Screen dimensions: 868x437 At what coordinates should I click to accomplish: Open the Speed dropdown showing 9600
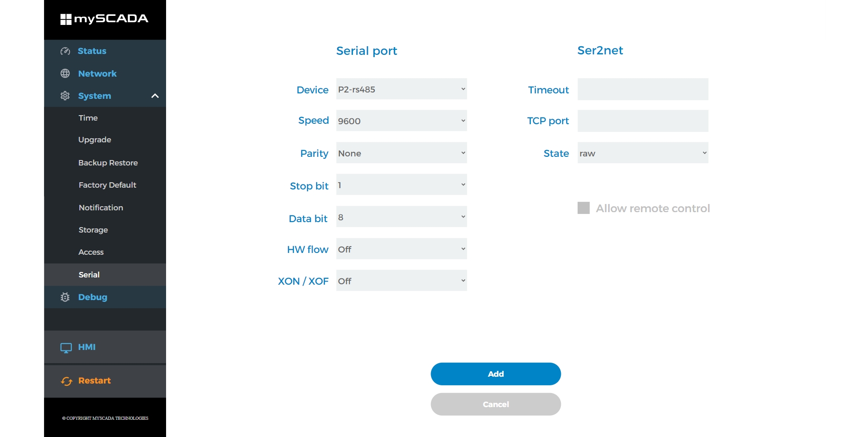pyautogui.click(x=402, y=121)
